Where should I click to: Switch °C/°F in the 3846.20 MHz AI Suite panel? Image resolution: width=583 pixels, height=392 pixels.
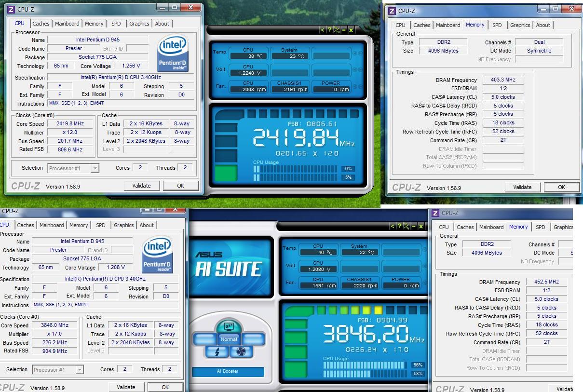tap(407, 226)
